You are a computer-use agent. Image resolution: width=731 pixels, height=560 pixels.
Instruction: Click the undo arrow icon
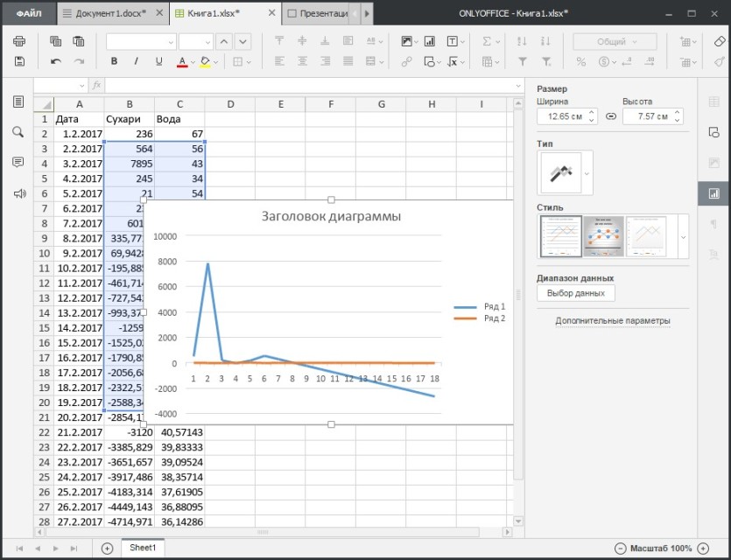pos(55,61)
